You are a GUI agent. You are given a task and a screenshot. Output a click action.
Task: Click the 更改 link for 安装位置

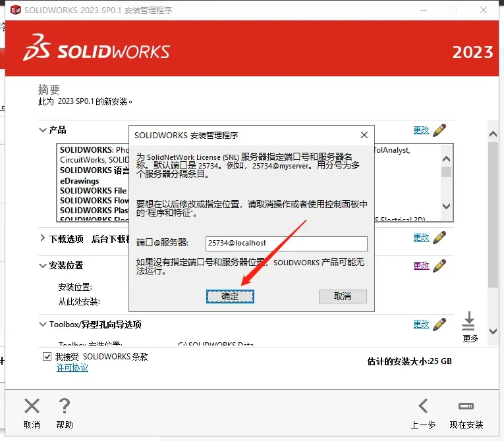(x=421, y=266)
